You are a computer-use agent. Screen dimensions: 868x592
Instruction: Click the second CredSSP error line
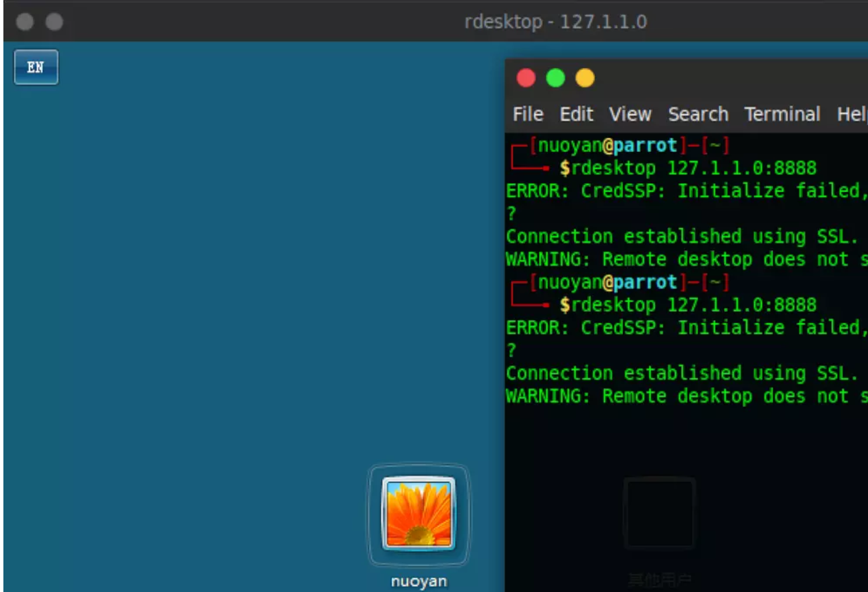687,327
